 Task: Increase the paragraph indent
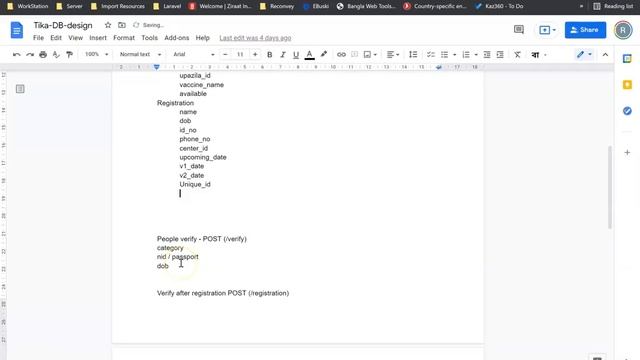point(500,55)
